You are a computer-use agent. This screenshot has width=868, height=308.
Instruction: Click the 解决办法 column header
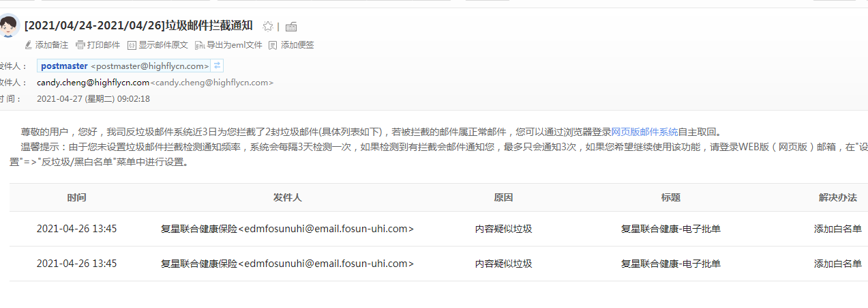tap(837, 197)
